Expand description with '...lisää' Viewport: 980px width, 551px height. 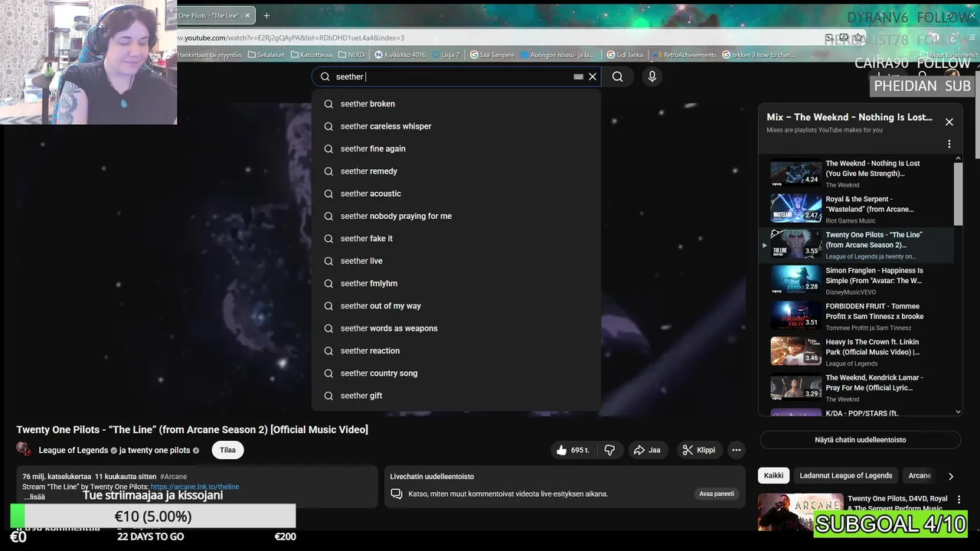click(x=34, y=497)
